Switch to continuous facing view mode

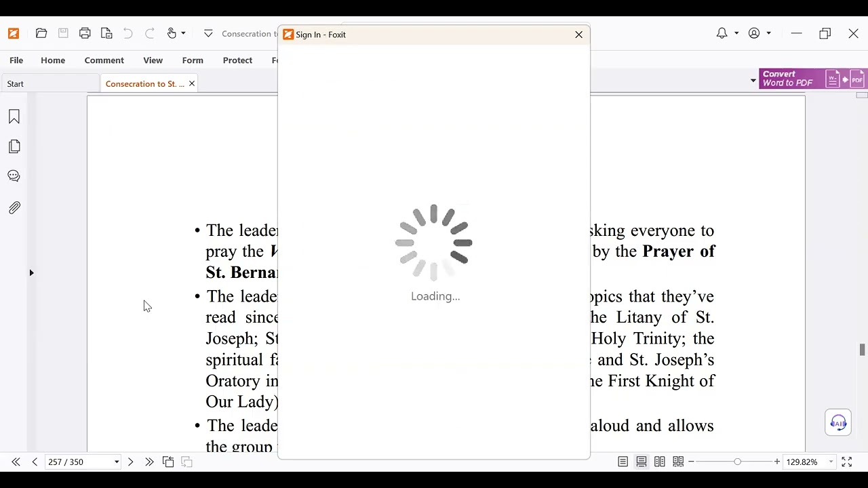[x=678, y=462]
